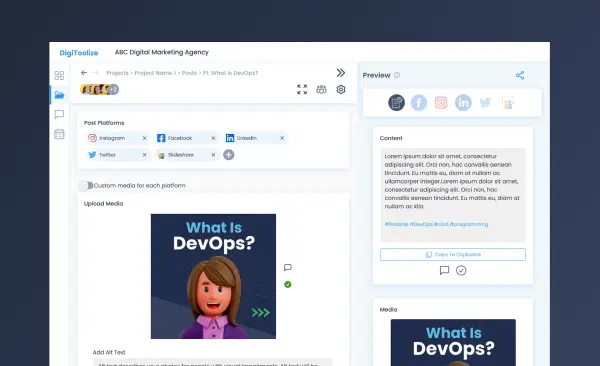600x366 pixels.
Task: Go forward with the right arrow
Action: coord(95,73)
